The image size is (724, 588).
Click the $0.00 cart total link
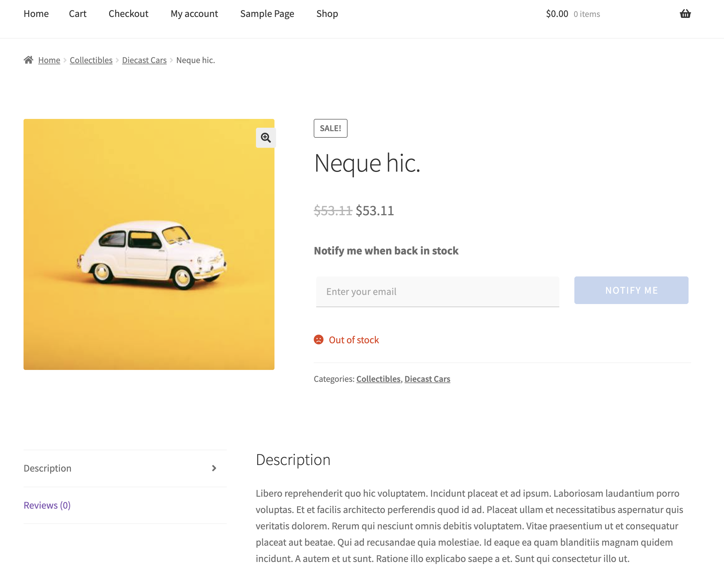(557, 14)
